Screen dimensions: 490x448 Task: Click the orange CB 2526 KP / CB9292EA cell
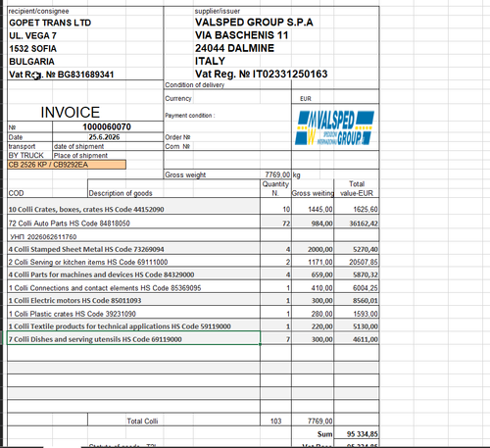[x=67, y=165]
